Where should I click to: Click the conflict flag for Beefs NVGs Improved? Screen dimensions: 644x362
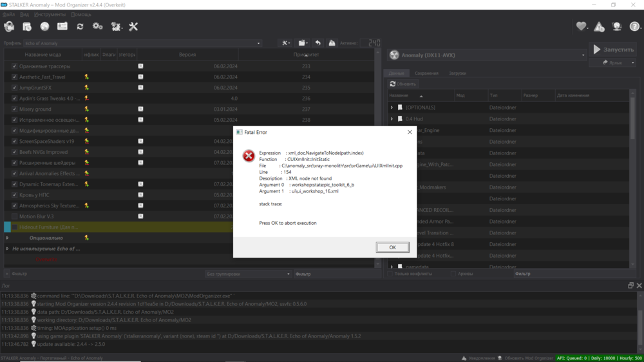87,151
